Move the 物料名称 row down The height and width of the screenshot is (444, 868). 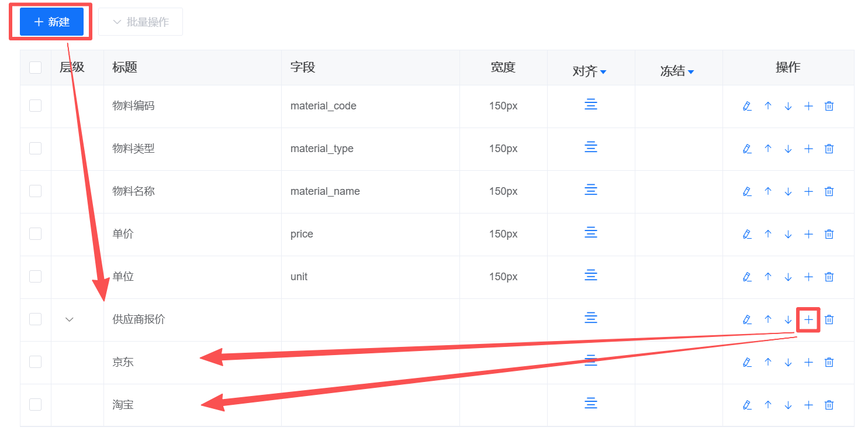coord(788,191)
